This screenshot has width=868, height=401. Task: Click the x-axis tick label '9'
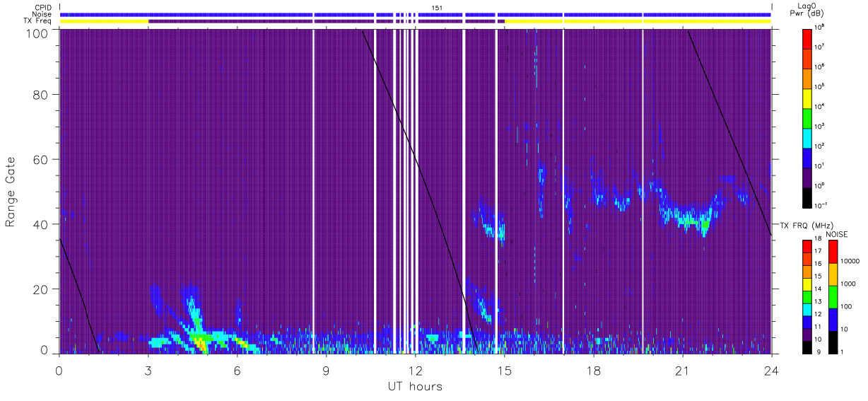click(x=327, y=370)
